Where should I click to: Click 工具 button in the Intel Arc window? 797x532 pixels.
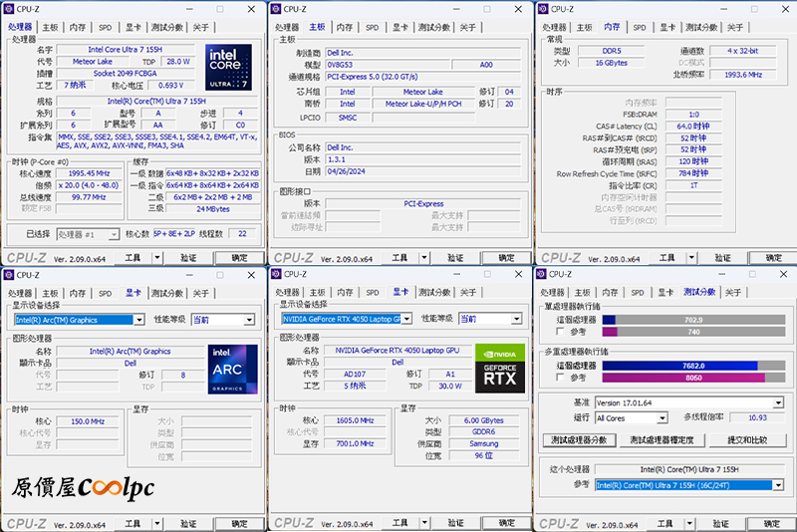133,524
